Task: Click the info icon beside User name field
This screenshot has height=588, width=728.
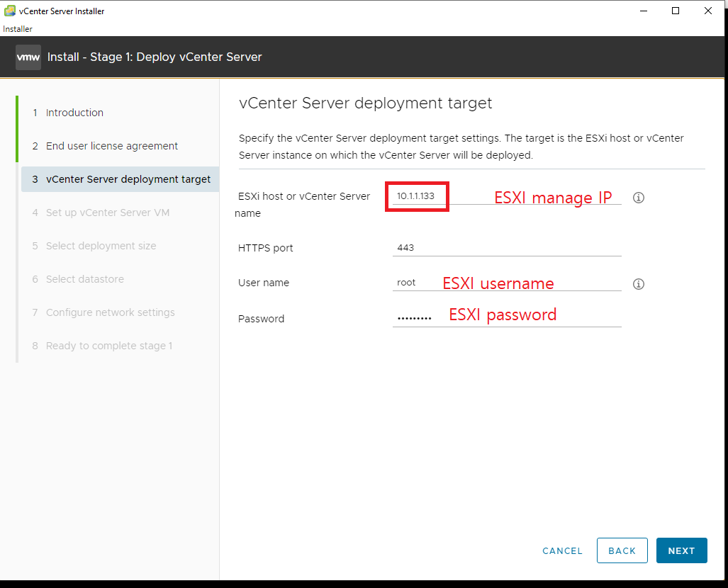Action: coord(639,284)
